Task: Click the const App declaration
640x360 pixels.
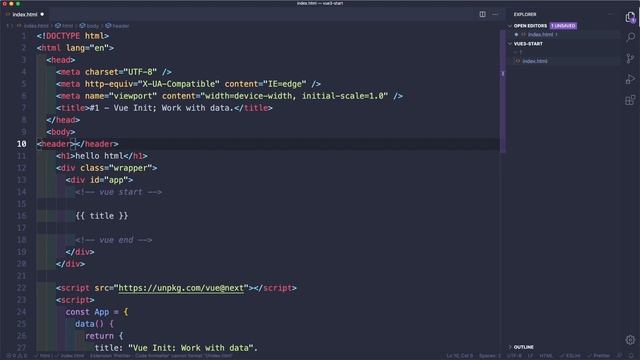Action: click(x=97, y=312)
